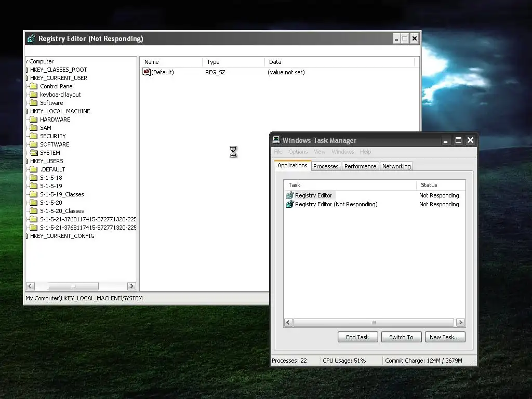Image resolution: width=532 pixels, height=399 pixels.
Task: Click the Switch To button
Action: click(x=402, y=337)
